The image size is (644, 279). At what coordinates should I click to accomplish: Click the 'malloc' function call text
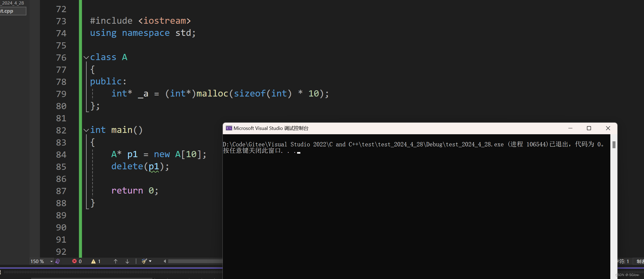click(212, 94)
